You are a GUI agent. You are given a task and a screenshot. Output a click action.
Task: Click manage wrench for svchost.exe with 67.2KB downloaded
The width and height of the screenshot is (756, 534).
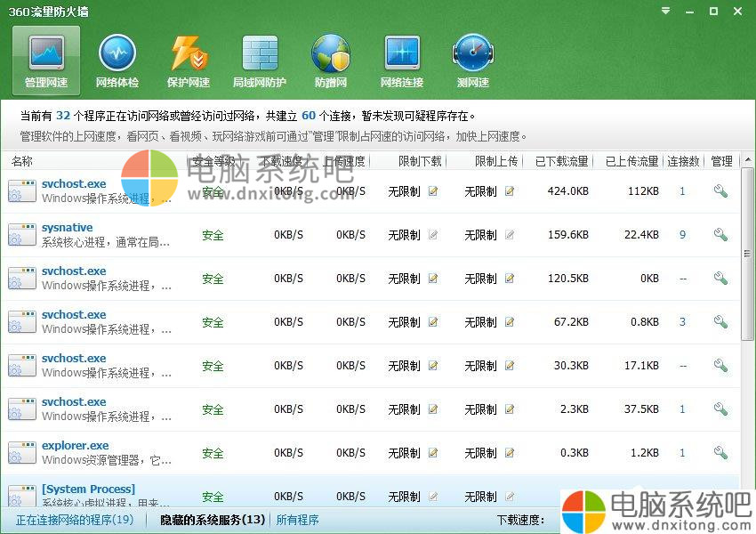[720, 322]
